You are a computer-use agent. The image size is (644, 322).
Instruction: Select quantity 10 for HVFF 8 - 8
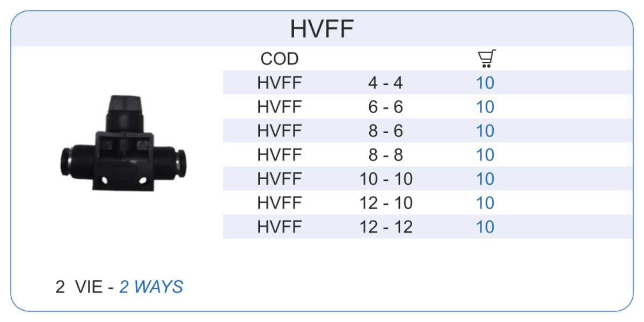(485, 155)
